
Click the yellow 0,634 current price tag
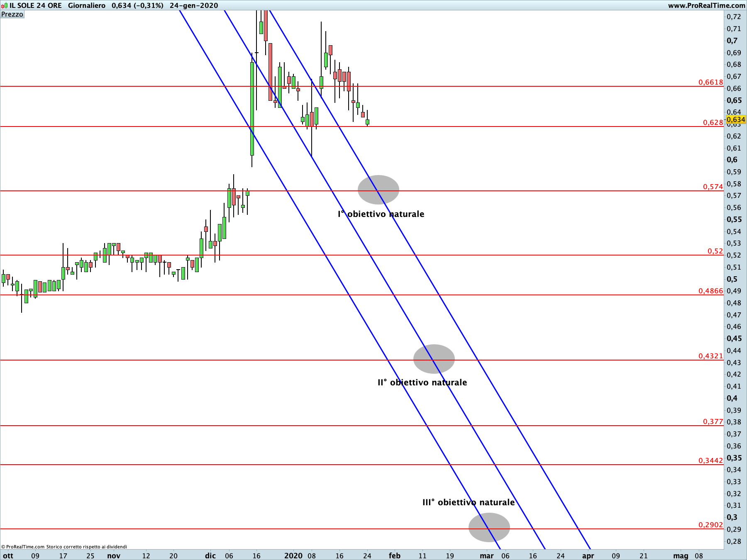[x=736, y=119]
